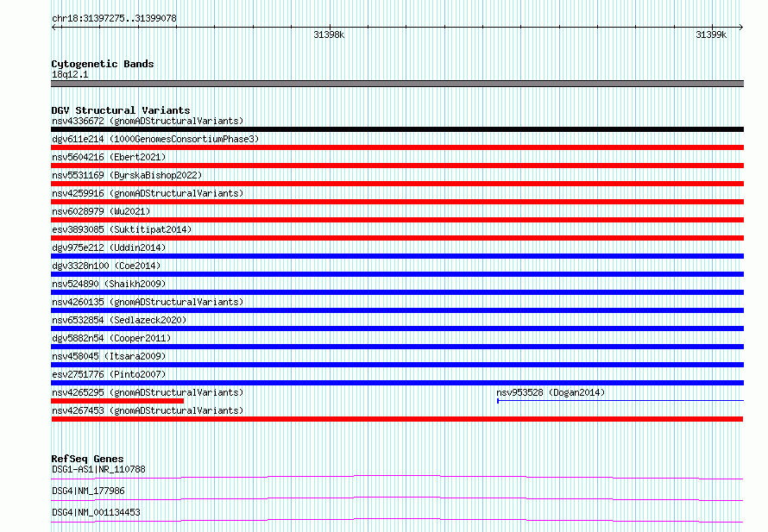The height and width of the screenshot is (532, 768).
Task: Open the nsv4336672 variant label
Action: point(148,121)
